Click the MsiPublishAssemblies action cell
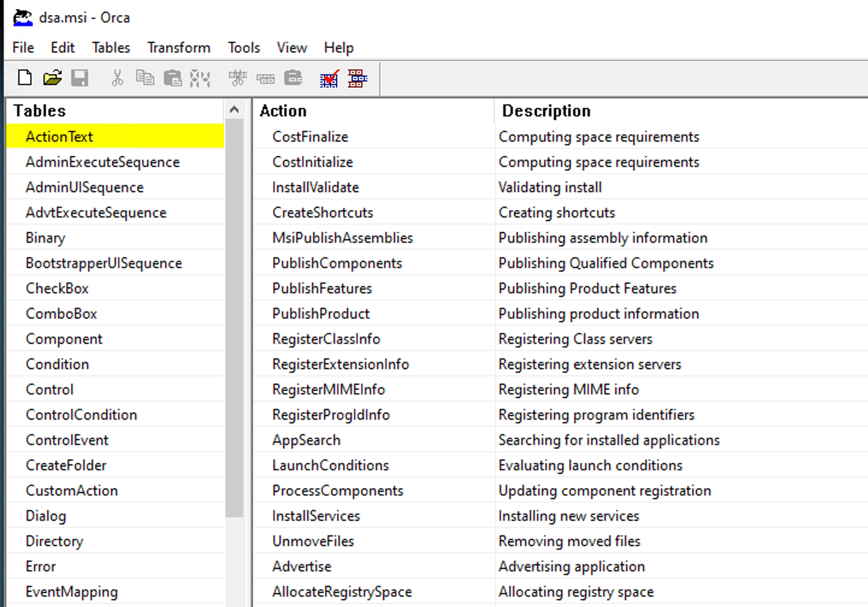Screen dimensions: 868x607 tap(373, 238)
